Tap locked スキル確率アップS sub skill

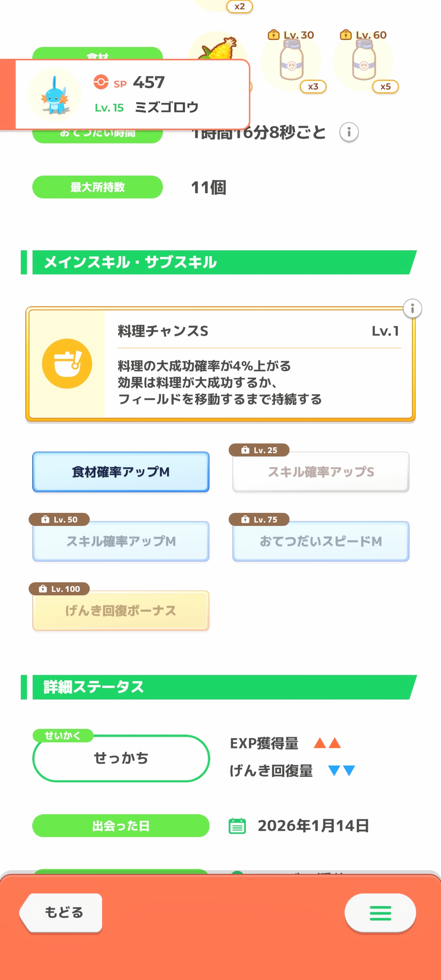[x=321, y=472]
